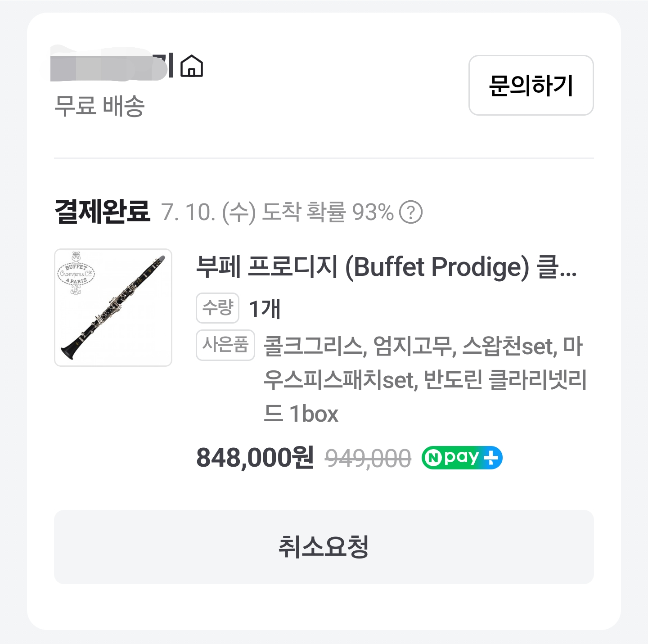Screen dimensions: 648x644
Task: Open the 부페 프로디지 product title
Action: point(386,267)
